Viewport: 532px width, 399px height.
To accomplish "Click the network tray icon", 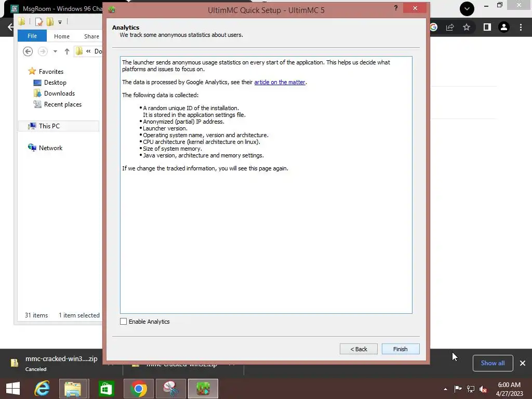I will 471,389.
